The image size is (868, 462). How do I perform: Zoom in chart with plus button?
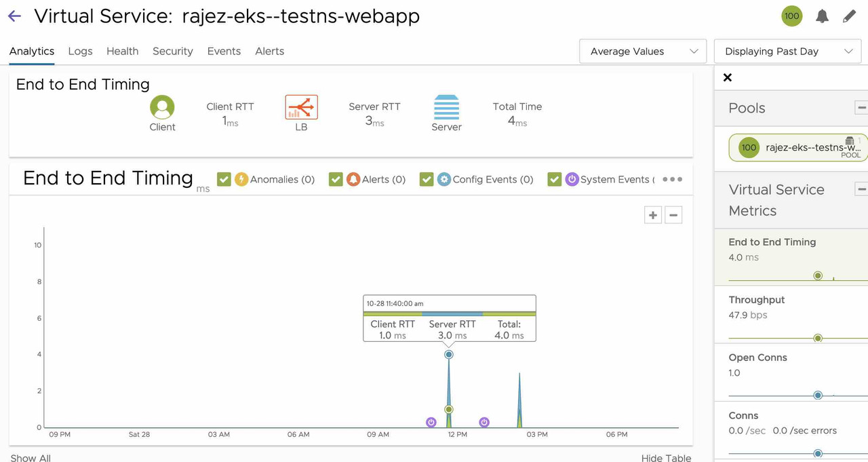coord(653,215)
